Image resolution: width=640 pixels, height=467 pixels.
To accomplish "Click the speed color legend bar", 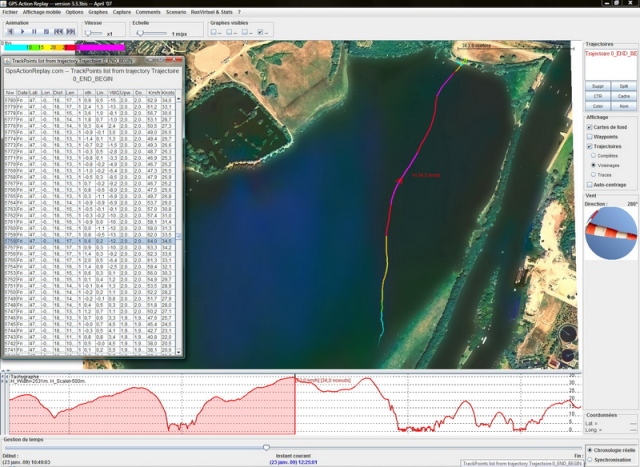I will pos(64,47).
